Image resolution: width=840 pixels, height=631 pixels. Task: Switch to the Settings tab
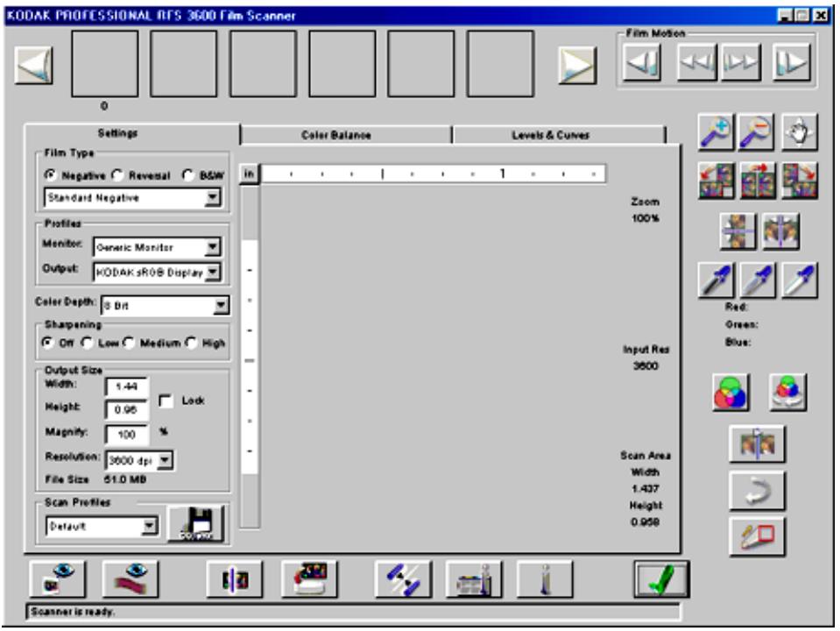118,133
